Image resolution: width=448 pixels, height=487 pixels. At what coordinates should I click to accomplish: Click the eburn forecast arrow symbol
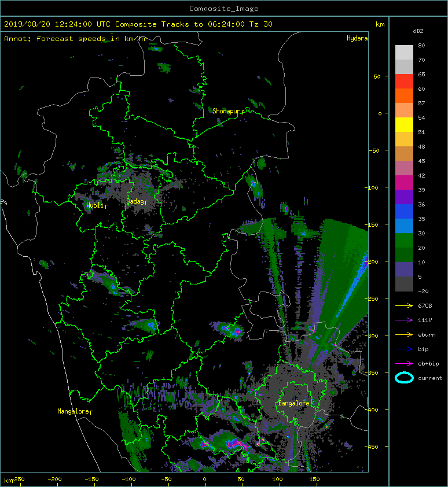pyautogui.click(x=404, y=334)
